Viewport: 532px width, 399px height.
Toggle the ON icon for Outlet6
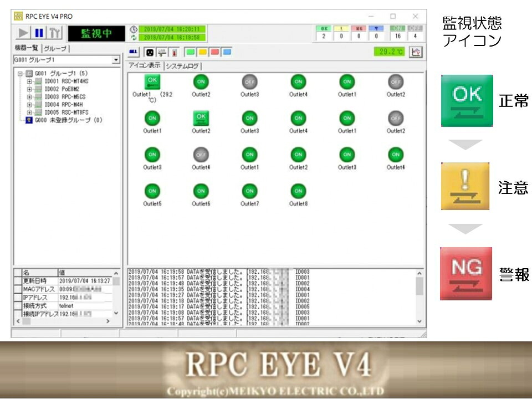201,191
